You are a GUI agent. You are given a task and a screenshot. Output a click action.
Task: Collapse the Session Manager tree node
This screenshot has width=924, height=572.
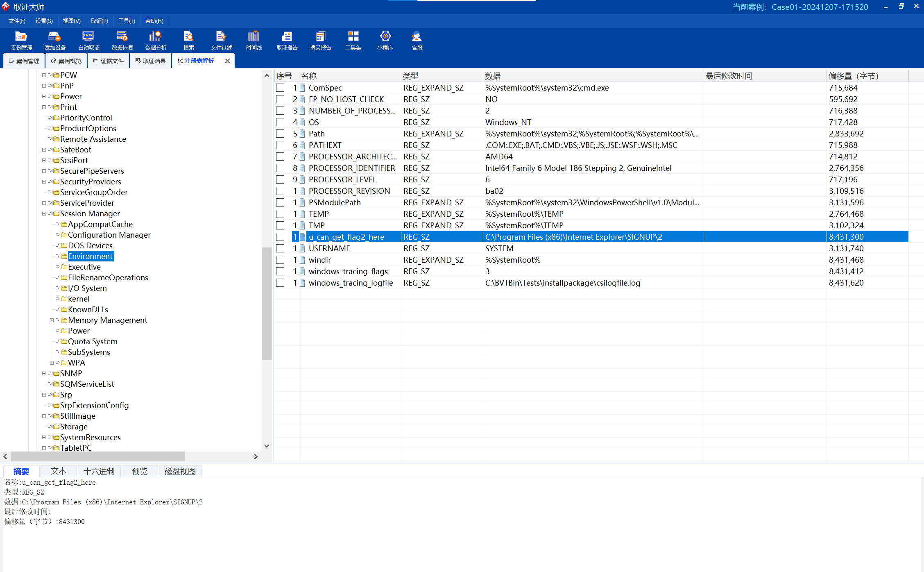pos(44,213)
